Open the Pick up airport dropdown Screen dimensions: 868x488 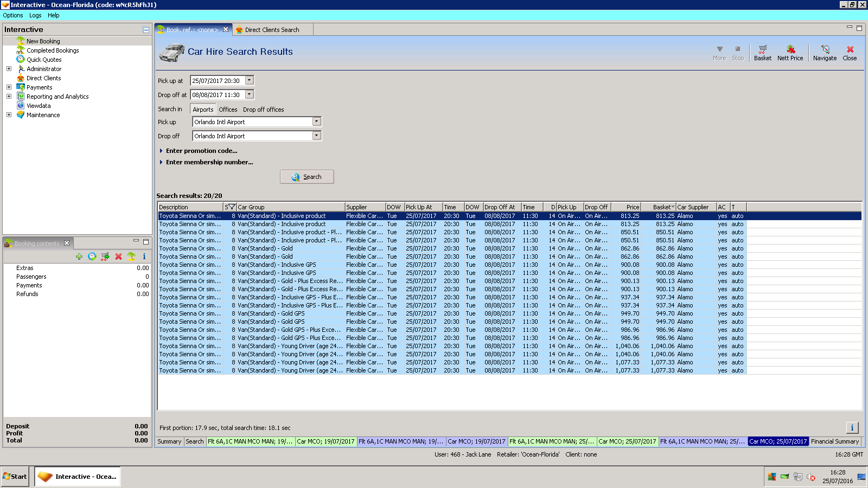pos(317,122)
